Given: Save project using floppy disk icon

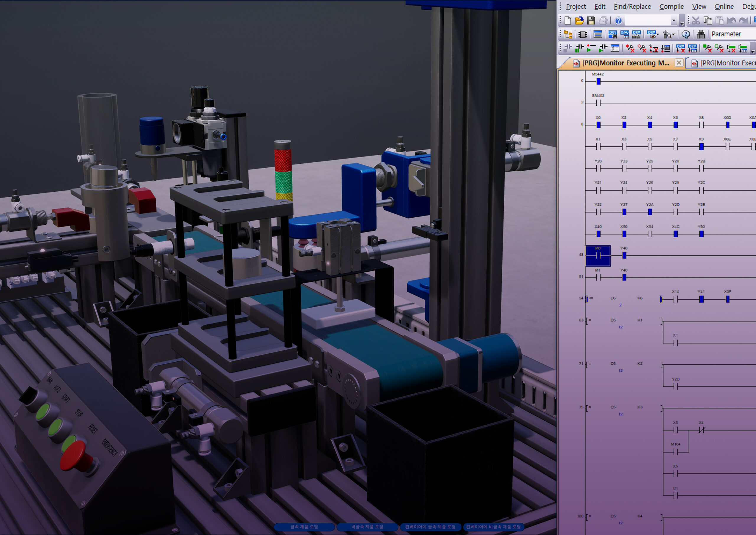Looking at the screenshot, I should (591, 20).
